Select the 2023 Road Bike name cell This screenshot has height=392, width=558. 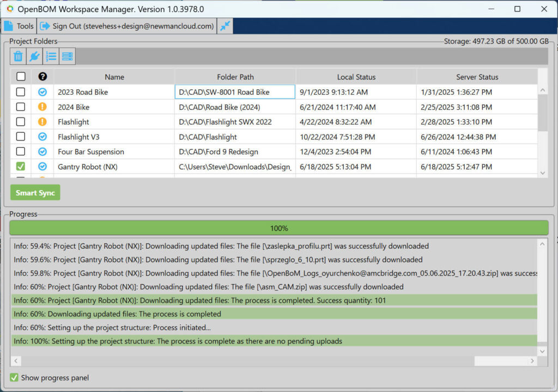[114, 92]
